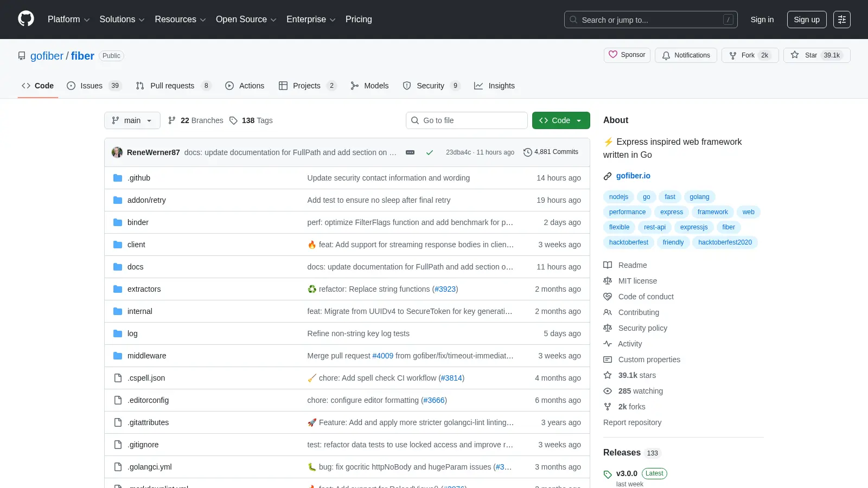Switch to the Projects tab
Viewport: 868px width, 488px height.
[x=308, y=86]
